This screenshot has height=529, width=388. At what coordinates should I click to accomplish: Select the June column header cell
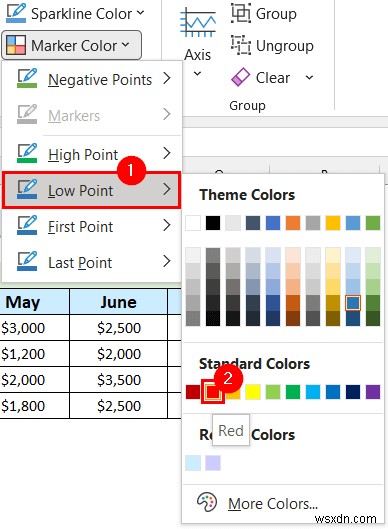(118, 302)
